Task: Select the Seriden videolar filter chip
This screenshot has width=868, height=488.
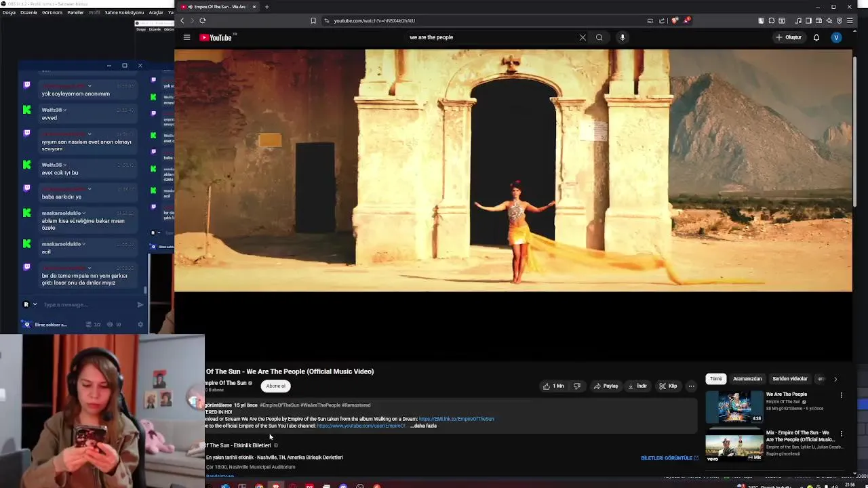Action: (x=790, y=379)
